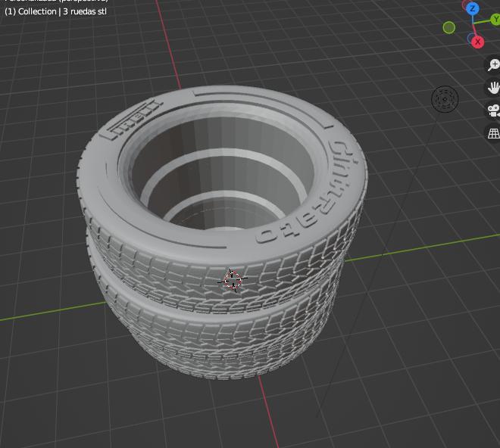Screen dimensions: 500x448
Task: Click the blue Z axis gizmo handle
Action: point(472,8)
